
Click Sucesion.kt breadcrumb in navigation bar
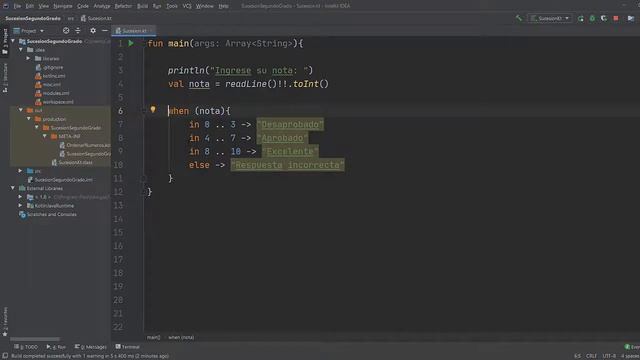[96, 18]
